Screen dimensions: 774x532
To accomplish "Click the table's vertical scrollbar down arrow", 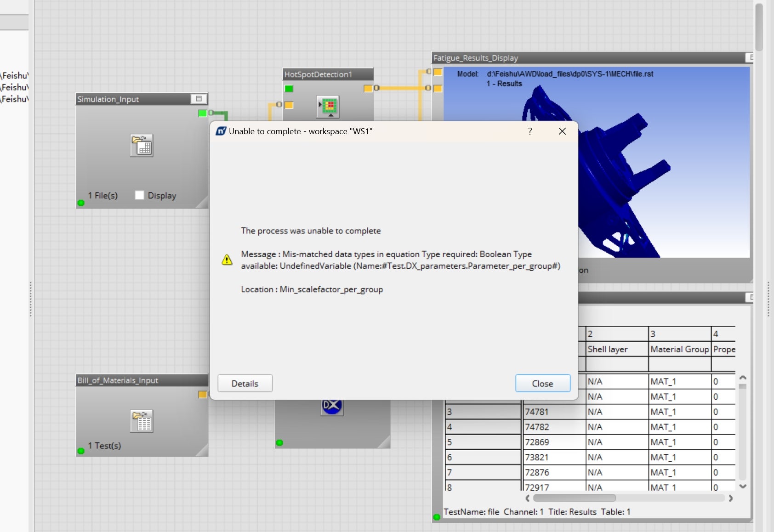I will 743,486.
